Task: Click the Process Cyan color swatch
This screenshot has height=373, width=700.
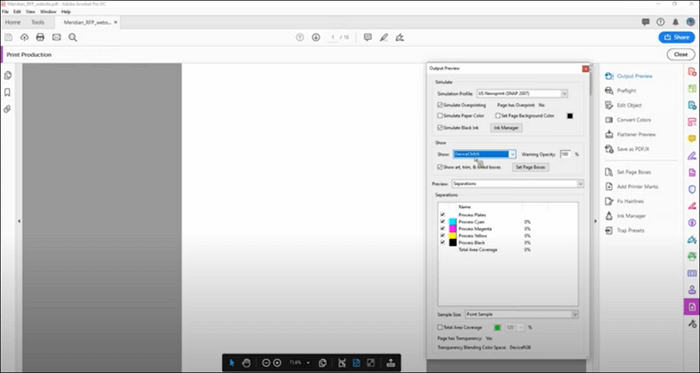Action: click(x=453, y=222)
